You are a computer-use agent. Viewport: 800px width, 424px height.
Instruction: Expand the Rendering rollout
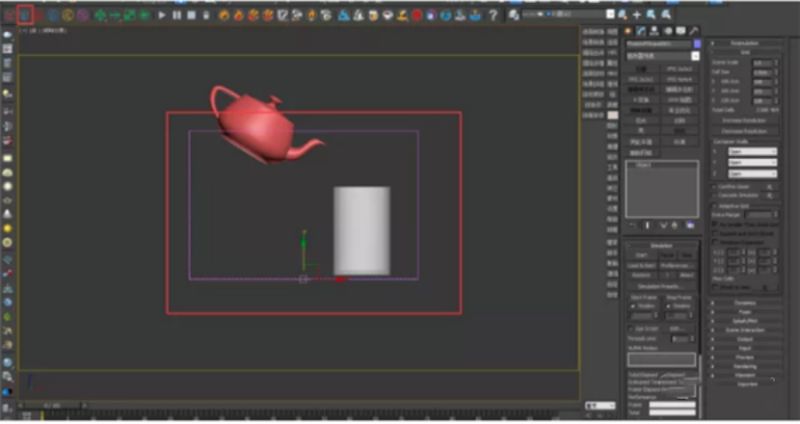pos(744,366)
